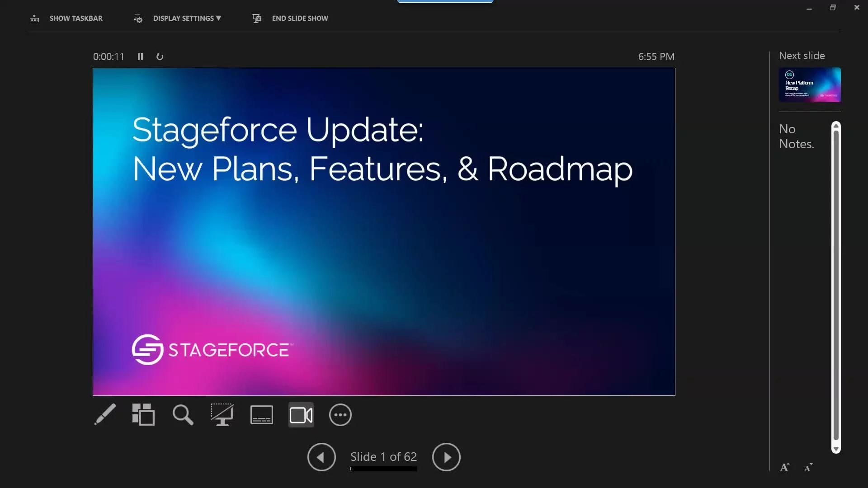Pause the presentation timer
This screenshot has width=868, height=488.
coord(140,56)
